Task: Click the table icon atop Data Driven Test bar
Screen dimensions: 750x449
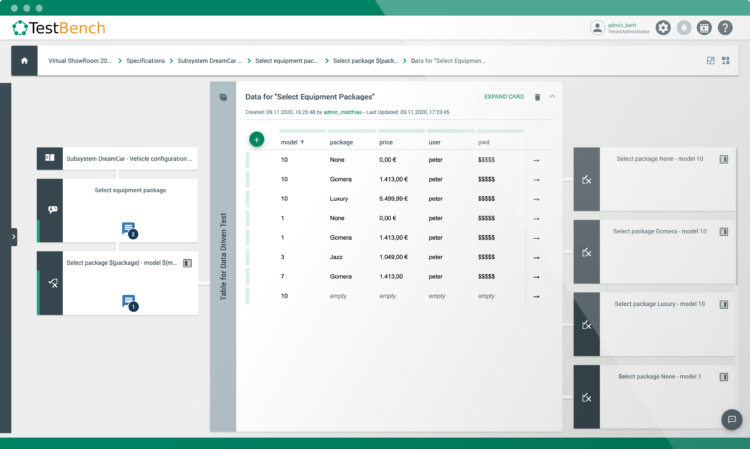Action: pyautogui.click(x=223, y=97)
